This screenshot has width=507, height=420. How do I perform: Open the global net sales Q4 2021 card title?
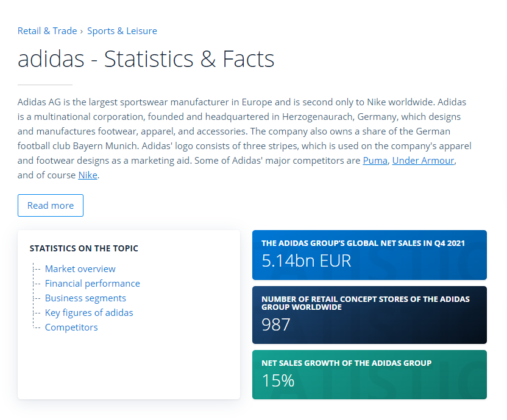pyautogui.click(x=363, y=243)
